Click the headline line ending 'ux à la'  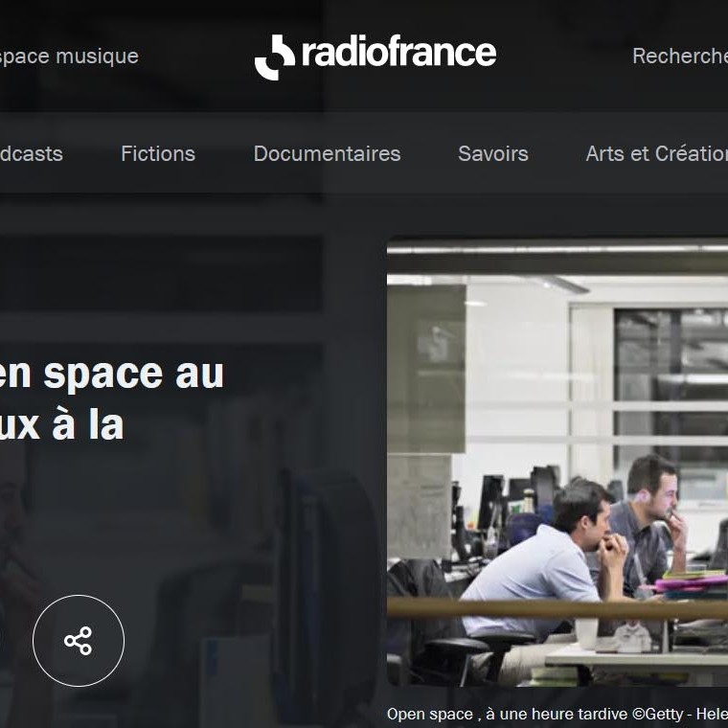pos(61,424)
